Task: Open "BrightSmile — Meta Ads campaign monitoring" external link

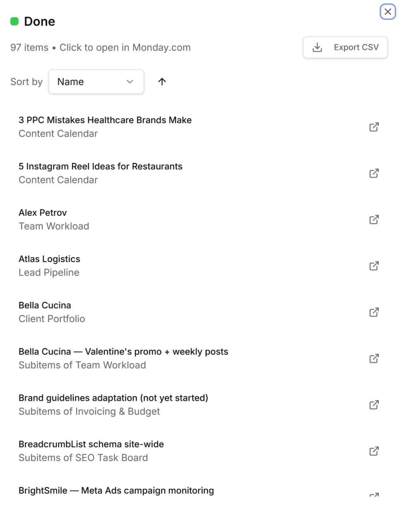Action: (374, 495)
